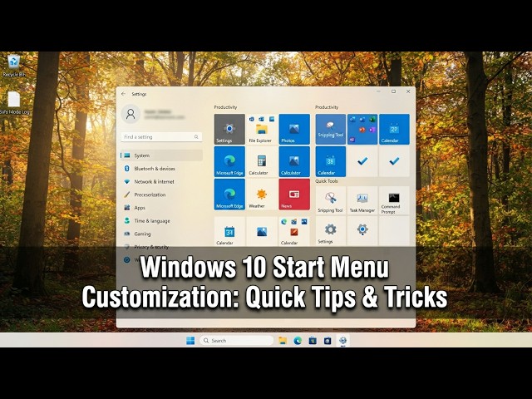Open the Windows Start button on taskbar

[190, 340]
